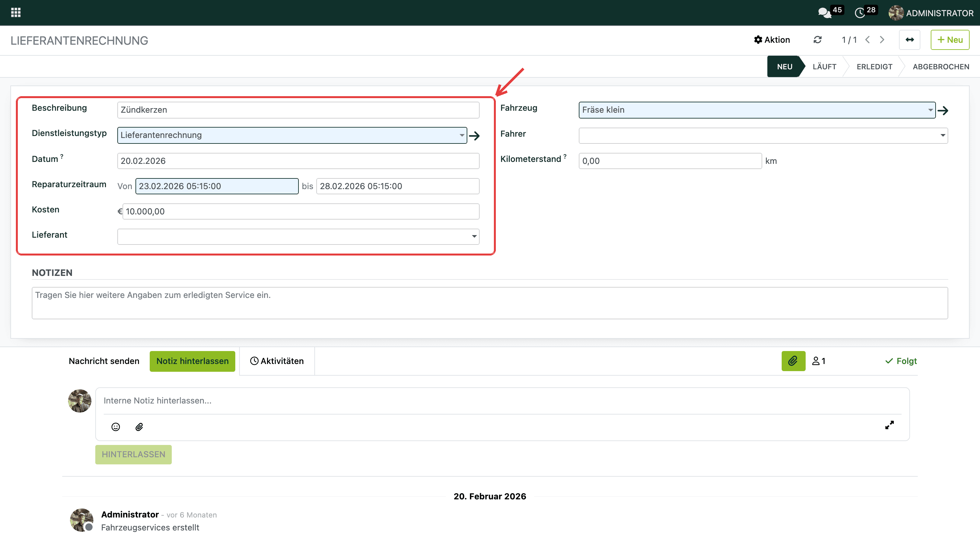Click the HINTERLASSEN submit button
Viewport: 980px width, 557px height.
tap(133, 454)
